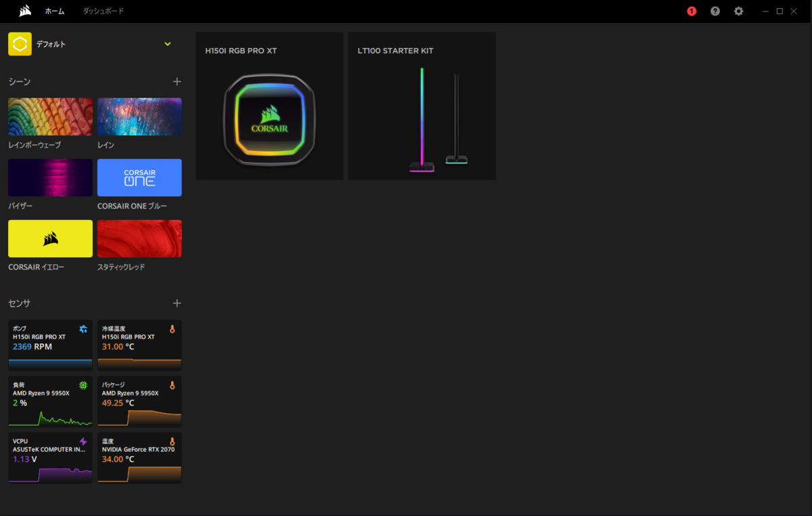Close the iCUE window
This screenshot has height=516, width=812.
pos(794,12)
